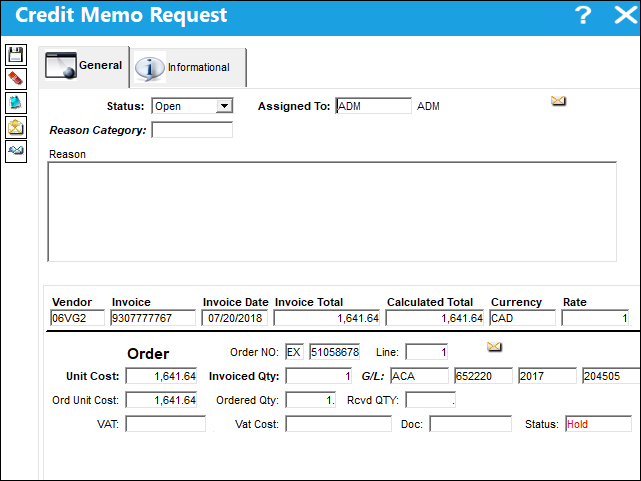Click the G/L field 204505
641x481 pixels.
click(x=611, y=376)
